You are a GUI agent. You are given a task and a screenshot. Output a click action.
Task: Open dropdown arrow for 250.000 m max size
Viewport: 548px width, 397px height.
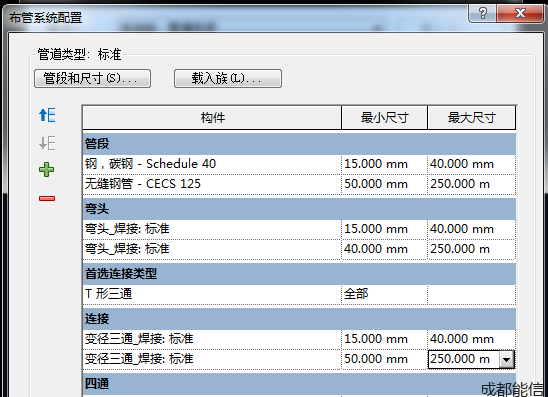506,359
